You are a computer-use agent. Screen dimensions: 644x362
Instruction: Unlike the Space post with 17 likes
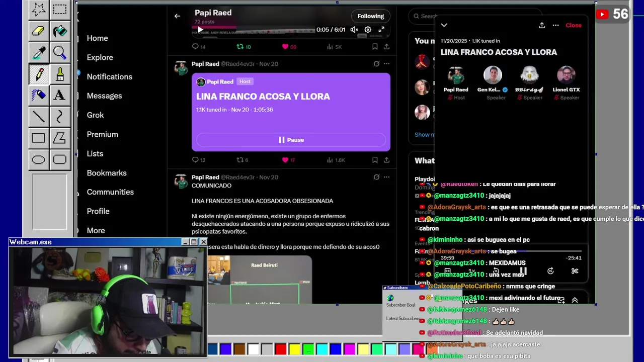(x=288, y=160)
